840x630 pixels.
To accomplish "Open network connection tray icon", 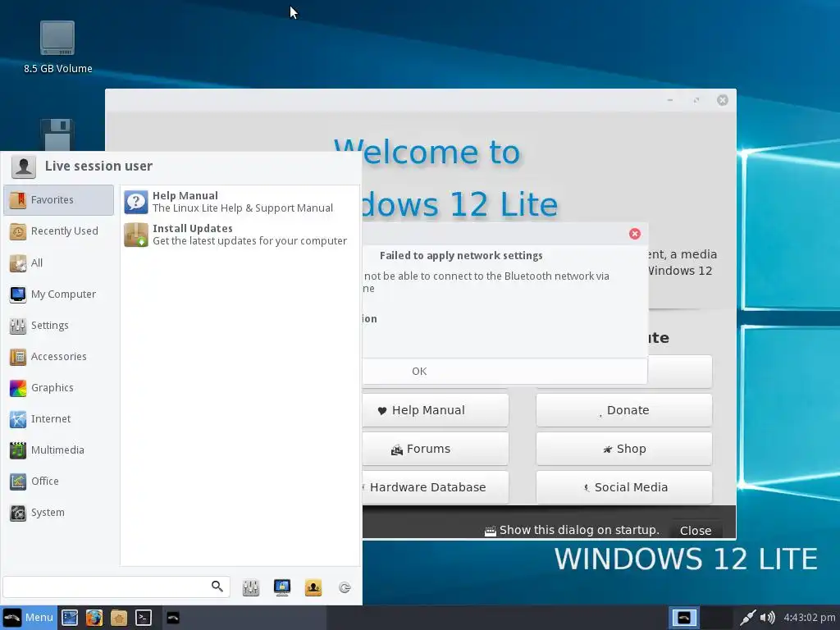I will [747, 618].
